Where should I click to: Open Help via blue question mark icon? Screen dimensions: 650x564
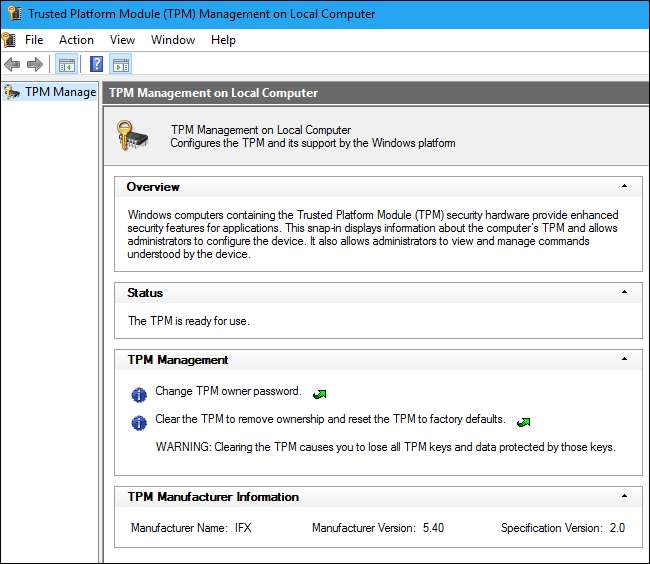click(x=97, y=65)
